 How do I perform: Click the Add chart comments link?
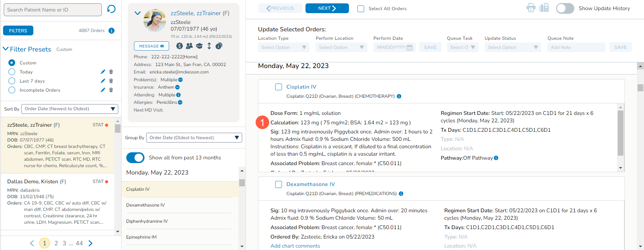[295, 246]
